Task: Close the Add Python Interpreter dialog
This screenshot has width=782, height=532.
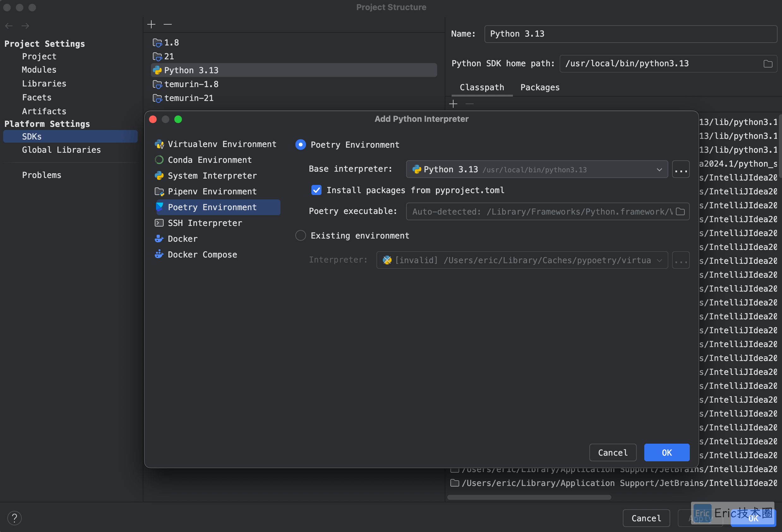Action: click(x=153, y=119)
